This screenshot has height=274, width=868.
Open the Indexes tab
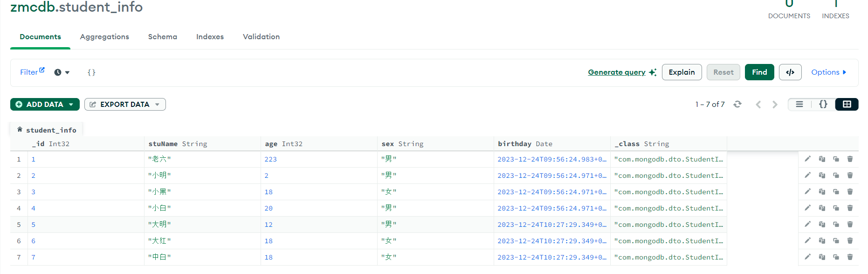210,37
